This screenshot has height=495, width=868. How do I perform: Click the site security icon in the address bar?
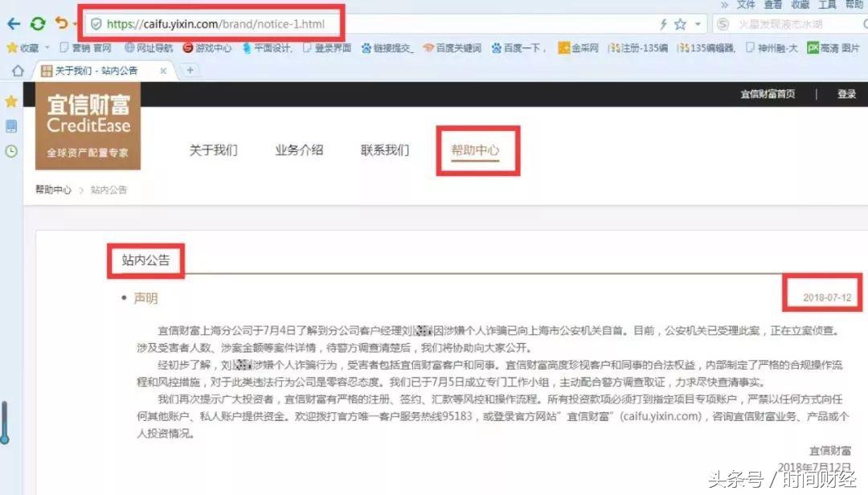pos(96,23)
